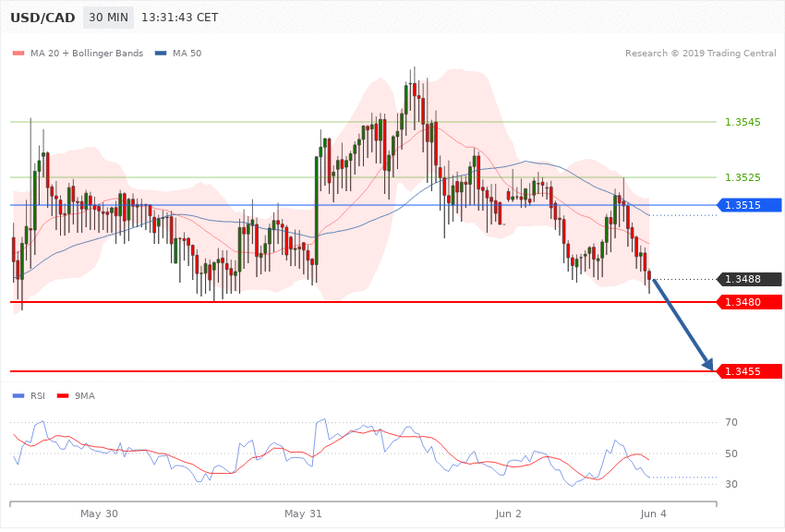Viewport: 785px width, 532px height.
Task: Click the 1.3525 resistance level label
Action: tap(743, 177)
